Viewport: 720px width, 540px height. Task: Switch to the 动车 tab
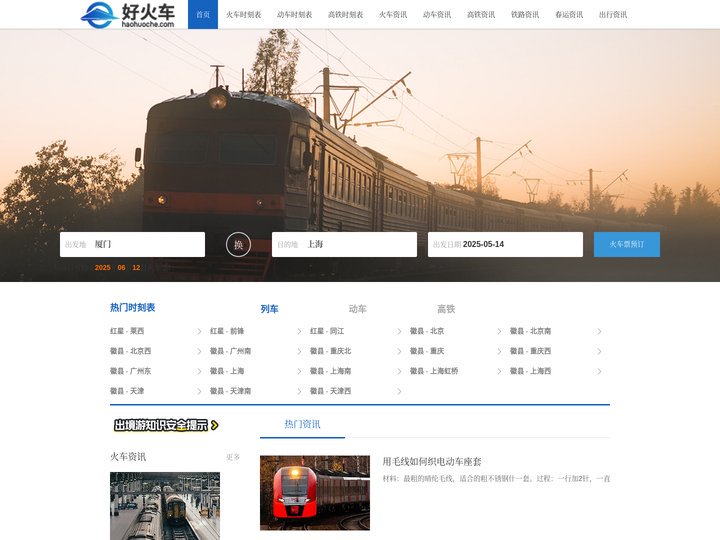click(358, 309)
